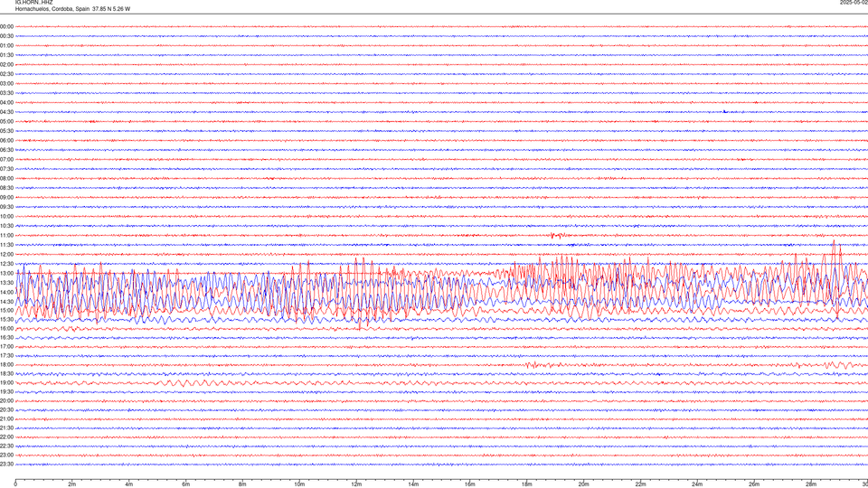Choose the 11:00 row label
868x488 pixels.
click(6, 235)
